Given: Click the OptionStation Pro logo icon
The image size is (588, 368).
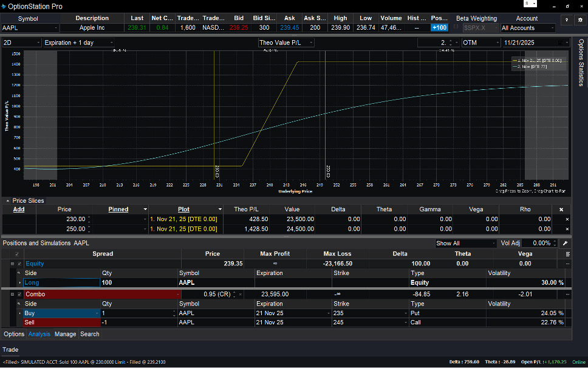Looking at the screenshot, I should pyautogui.click(x=4, y=6).
